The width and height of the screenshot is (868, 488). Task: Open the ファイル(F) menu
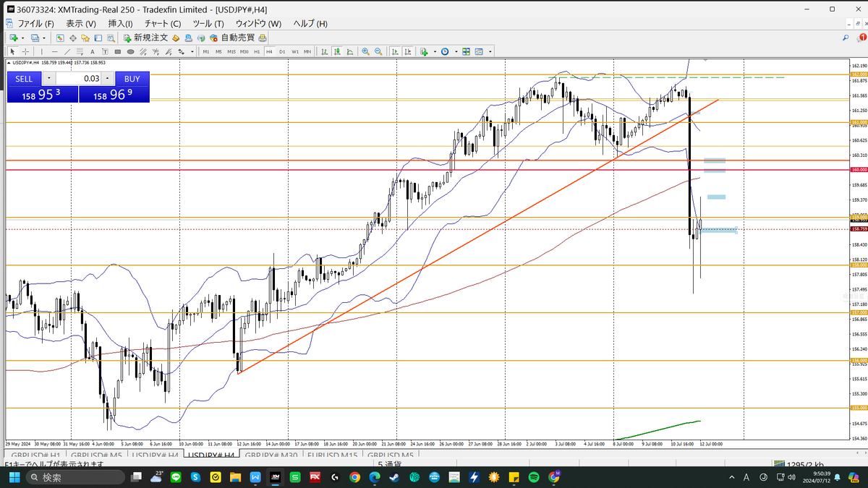point(36,23)
